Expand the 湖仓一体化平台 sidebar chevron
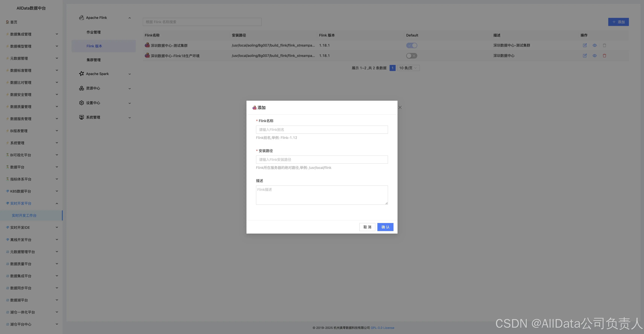Image resolution: width=644 pixels, height=334 pixels. pyautogui.click(x=57, y=312)
